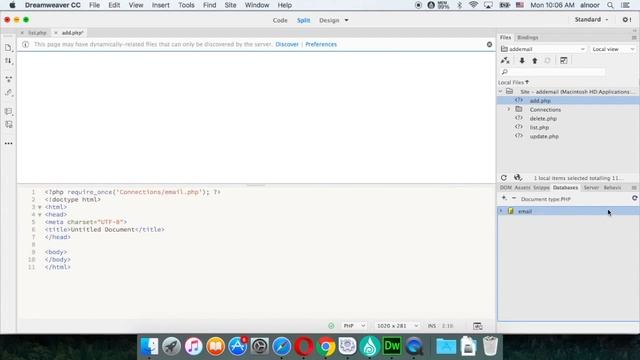
Task: Click the Open Documents icon in left toolbar
Action: tap(8, 48)
